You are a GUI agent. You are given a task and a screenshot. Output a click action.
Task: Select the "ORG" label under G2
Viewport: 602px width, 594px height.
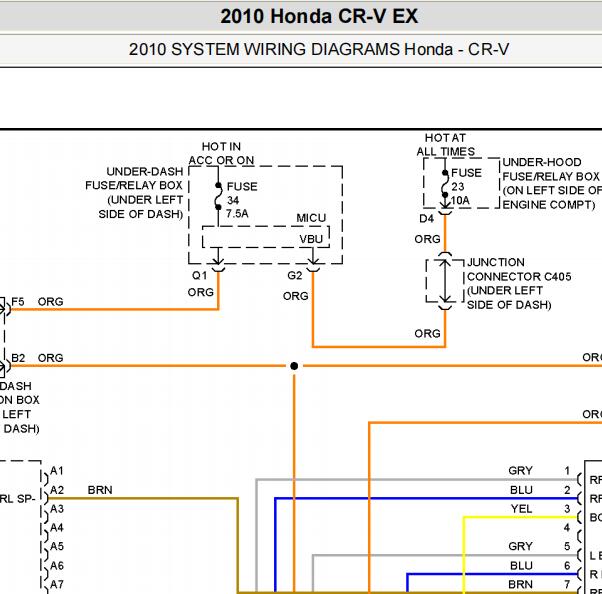pyautogui.click(x=295, y=296)
